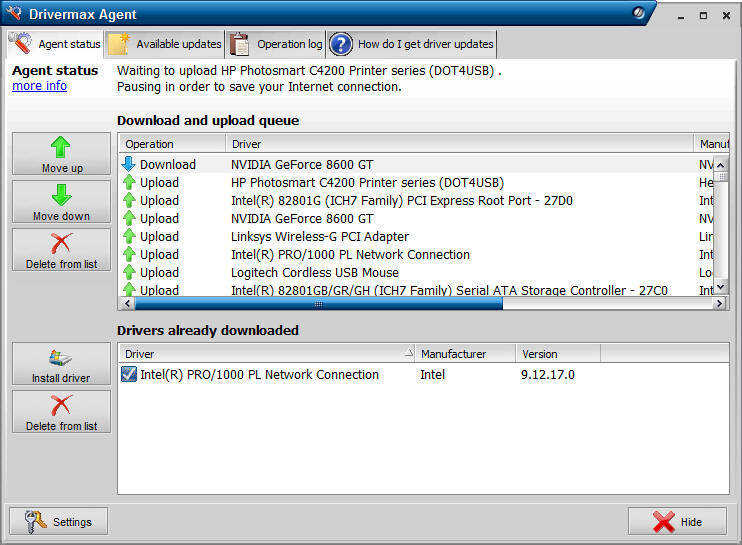The width and height of the screenshot is (742, 545).
Task: Click Delete from list beside upload queue
Action: point(61,249)
